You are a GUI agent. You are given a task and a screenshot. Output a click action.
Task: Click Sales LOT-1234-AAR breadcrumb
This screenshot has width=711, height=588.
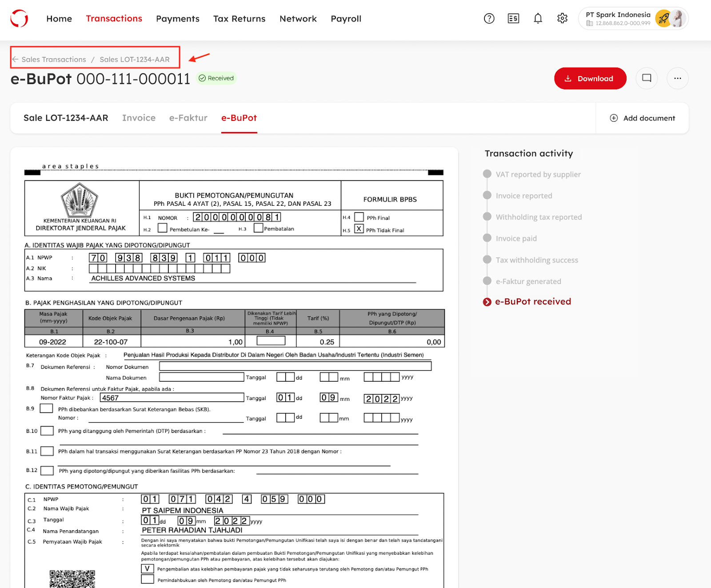135,60
